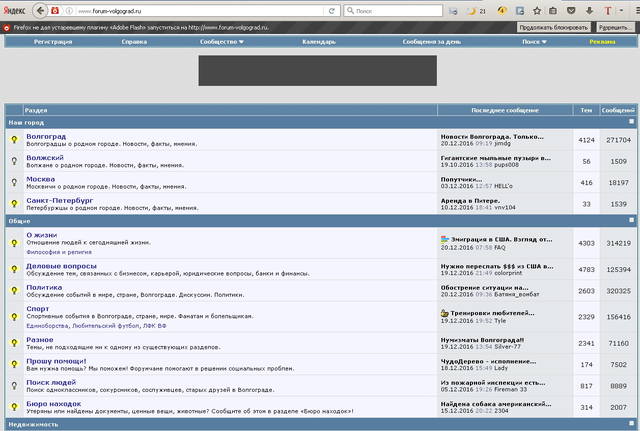
Task: Click the lightbulb icon beside Волжский
Action: coord(14,161)
